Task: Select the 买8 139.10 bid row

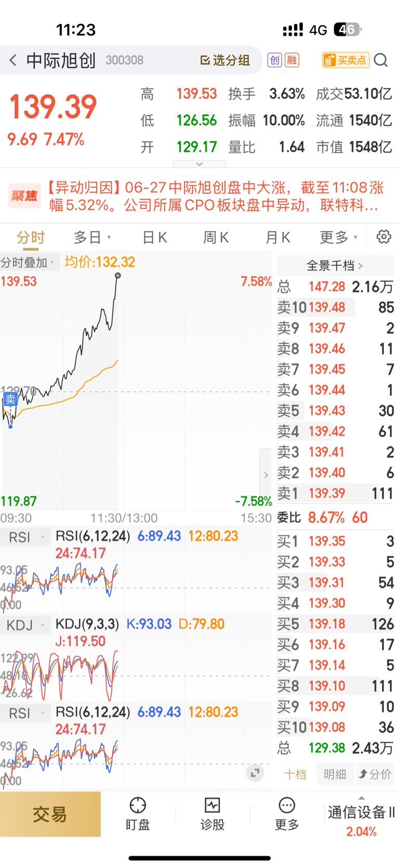Action: (335, 686)
